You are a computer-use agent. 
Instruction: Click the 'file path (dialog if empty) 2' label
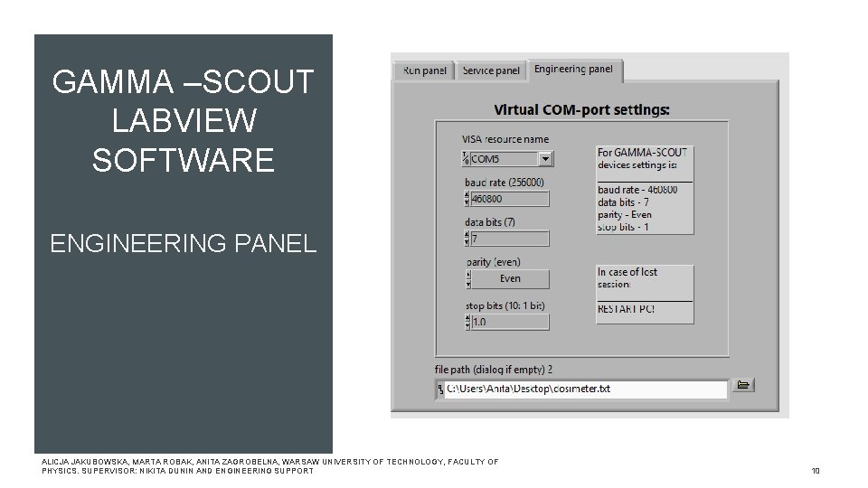pos(494,370)
